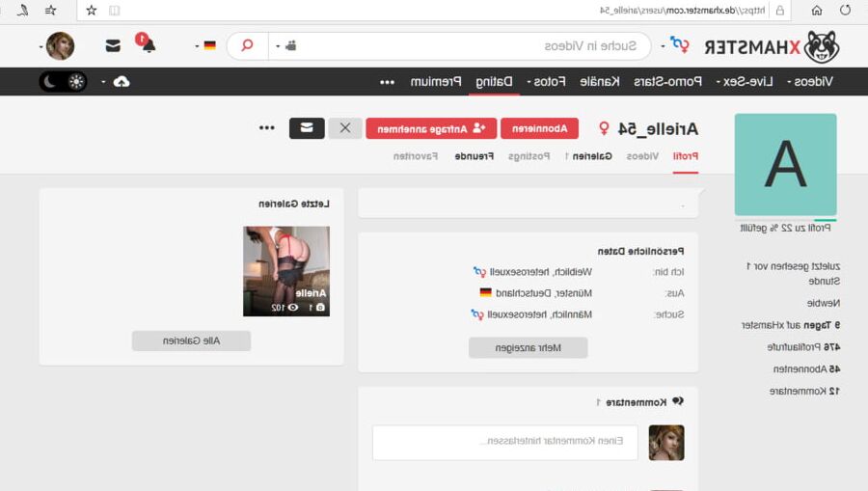Click the Mehr anzeigen button
The width and height of the screenshot is (868, 491).
pos(529,347)
